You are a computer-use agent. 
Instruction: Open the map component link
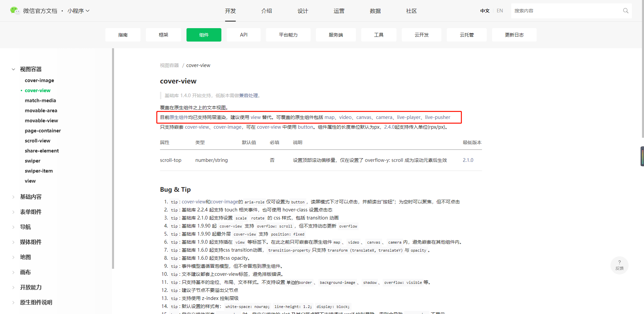point(329,117)
